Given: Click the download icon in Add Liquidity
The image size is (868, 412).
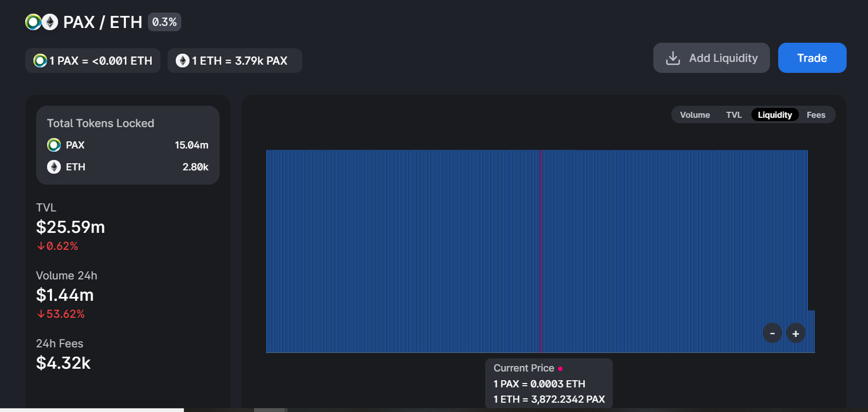Looking at the screenshot, I should tap(673, 58).
